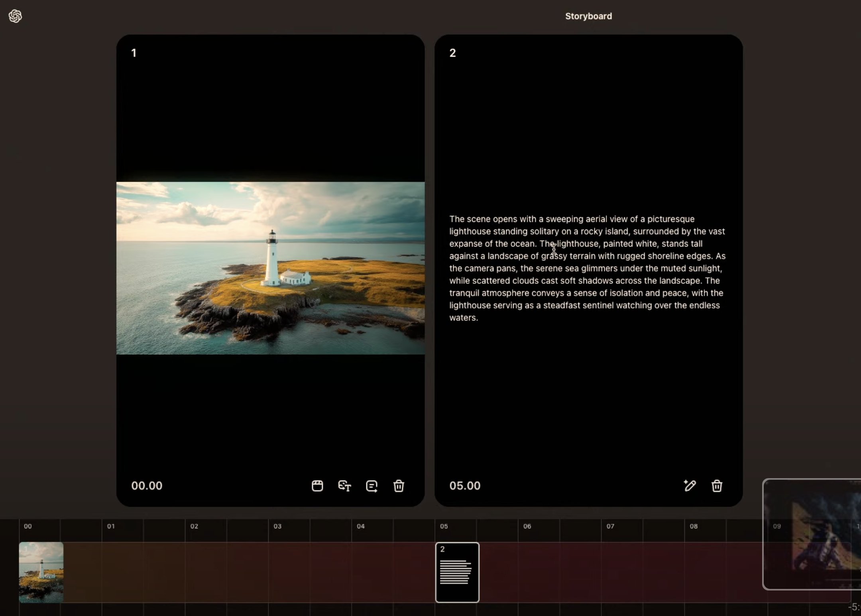Viewport: 861px width, 616px height.
Task: Click the 03 marker on the timeline ruler
Action: tap(277, 526)
